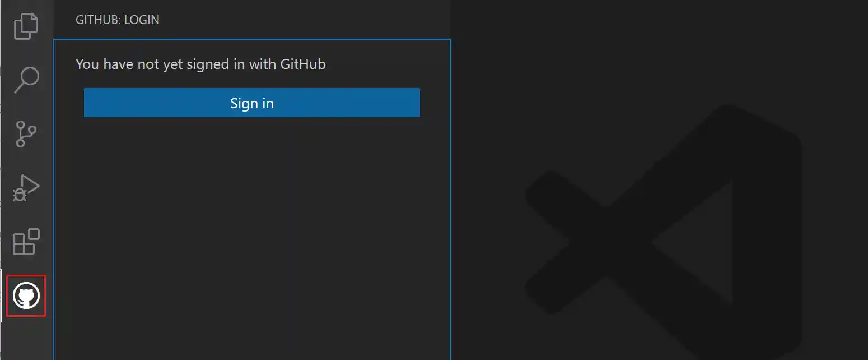The width and height of the screenshot is (868, 360).
Task: Click the Sign in button
Action: pyautogui.click(x=251, y=103)
